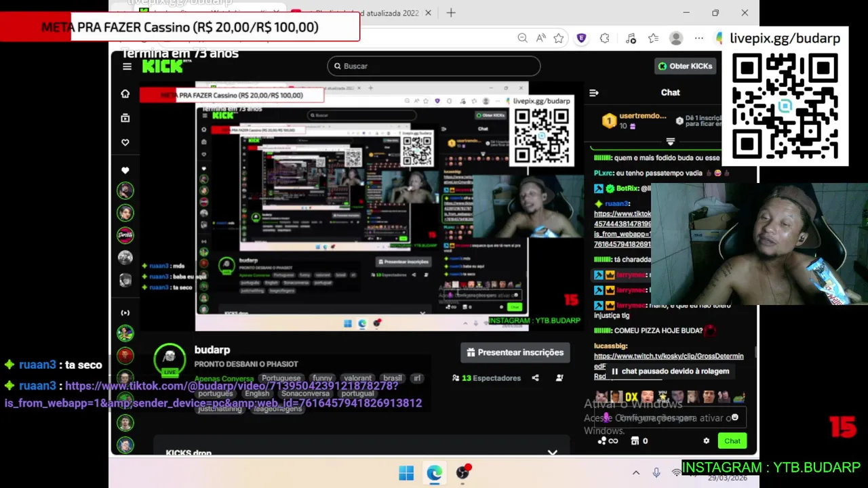
Task: Open browser profile avatar
Action: [676, 39]
